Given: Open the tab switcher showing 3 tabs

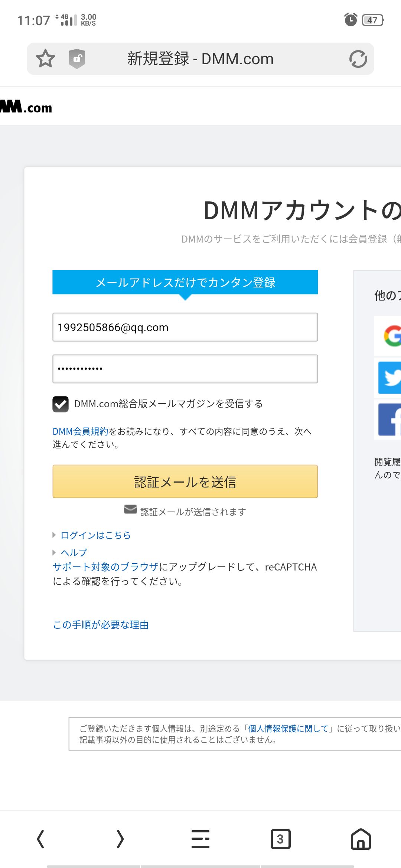Looking at the screenshot, I should click(280, 839).
